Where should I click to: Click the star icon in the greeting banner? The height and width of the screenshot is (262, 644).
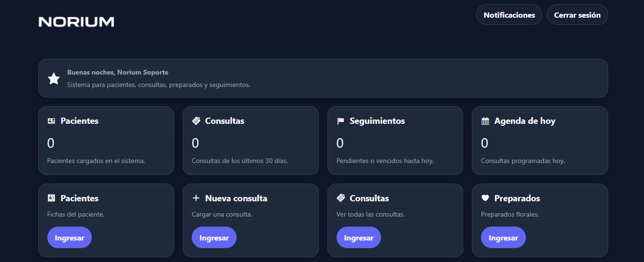point(54,79)
